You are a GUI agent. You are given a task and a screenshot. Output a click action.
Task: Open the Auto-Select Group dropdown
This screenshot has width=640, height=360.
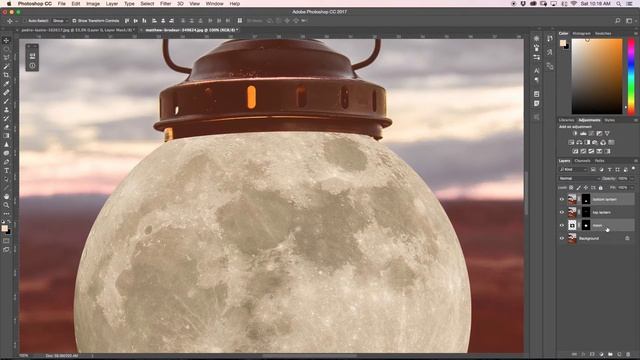pos(60,20)
